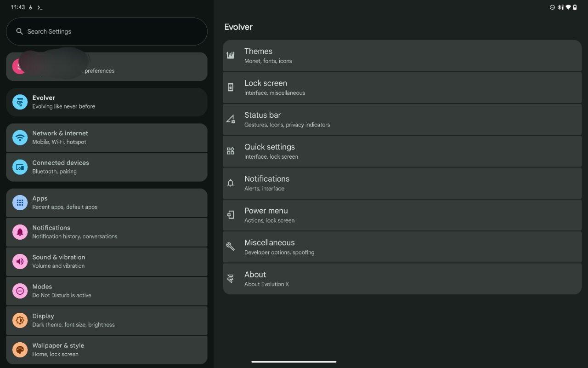Click the Do Not Disturb status bar icon
The height and width of the screenshot is (368, 588).
coord(552,7)
